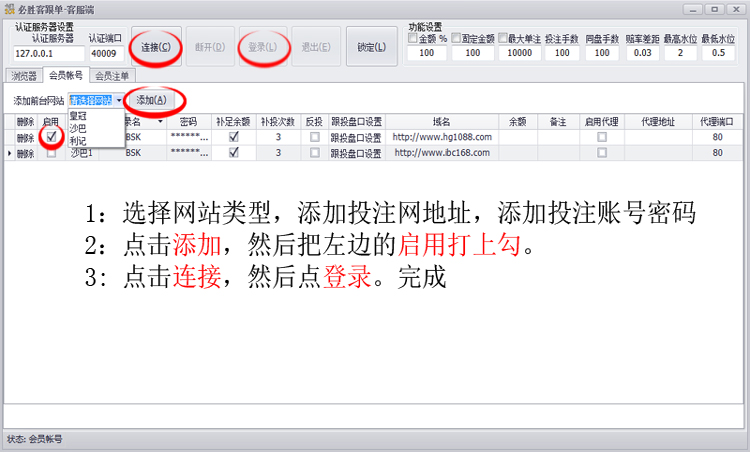Toggle the 最大单注 checkbox
750x453 pixels.
click(503, 38)
